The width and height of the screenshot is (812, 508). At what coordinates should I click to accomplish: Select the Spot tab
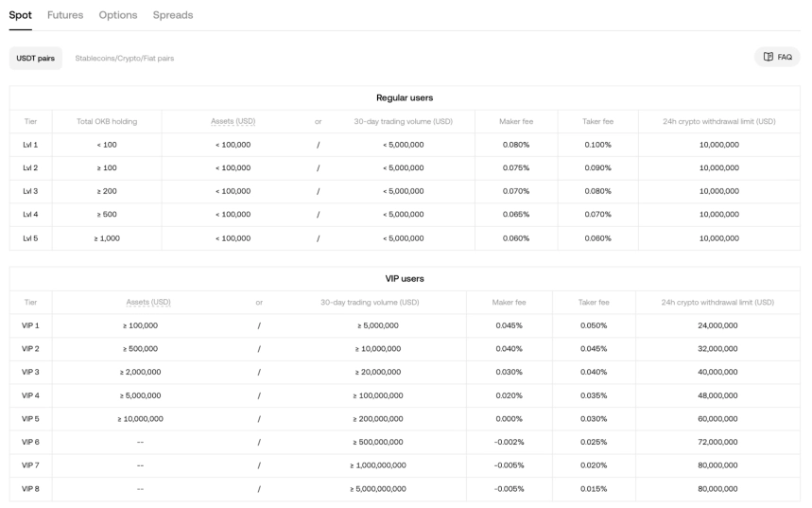tap(20, 15)
